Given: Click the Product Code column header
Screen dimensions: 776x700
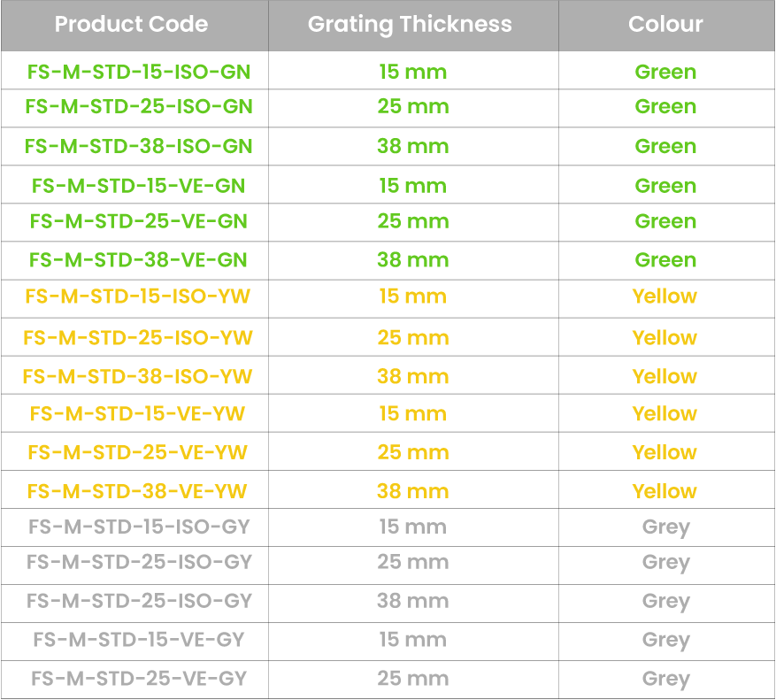Looking at the screenshot, I should coord(132,25).
